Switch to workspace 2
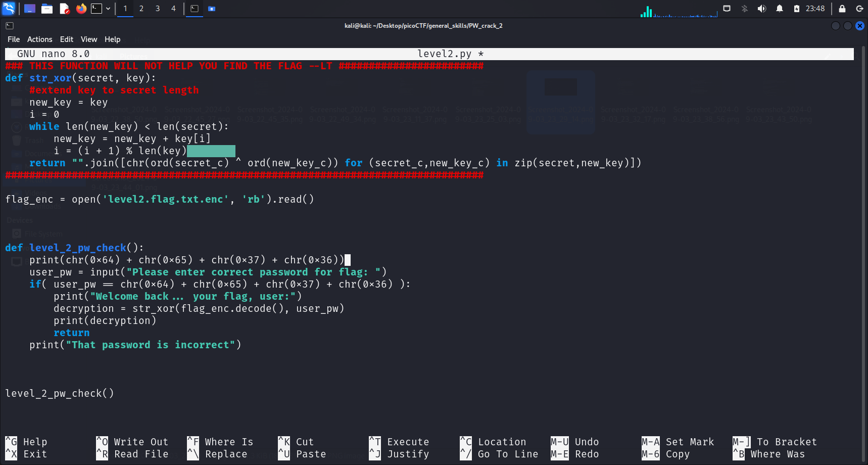Viewport: 868px width, 465px height. click(141, 9)
